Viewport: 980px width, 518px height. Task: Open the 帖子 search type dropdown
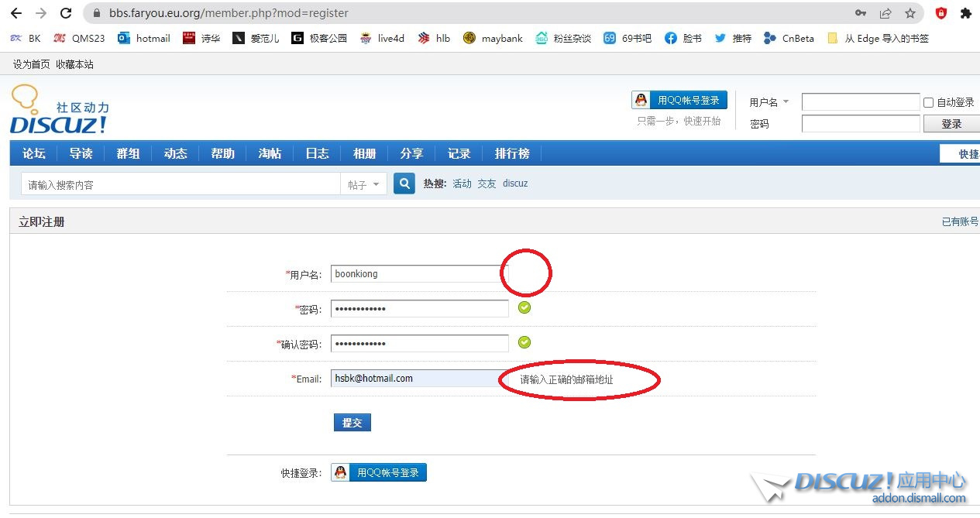364,184
